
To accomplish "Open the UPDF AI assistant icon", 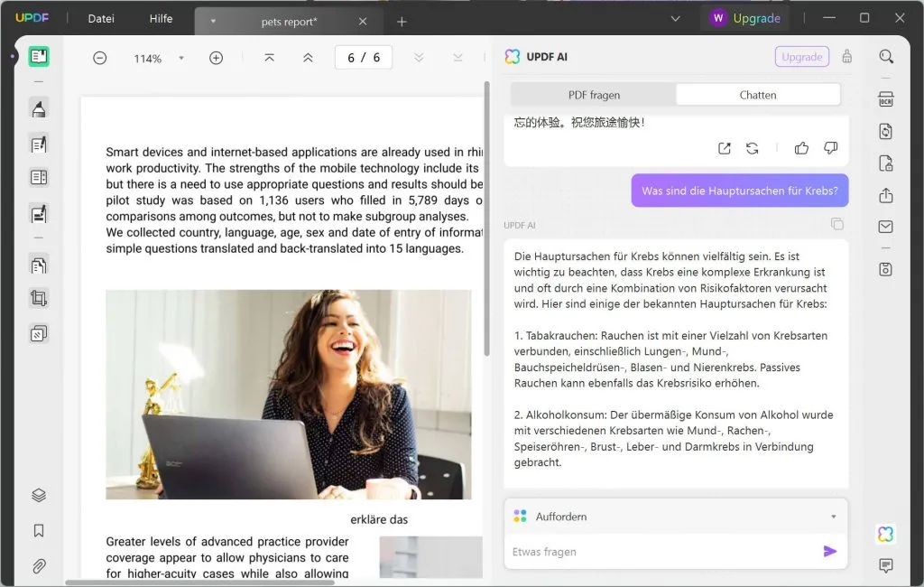I will coord(885,534).
